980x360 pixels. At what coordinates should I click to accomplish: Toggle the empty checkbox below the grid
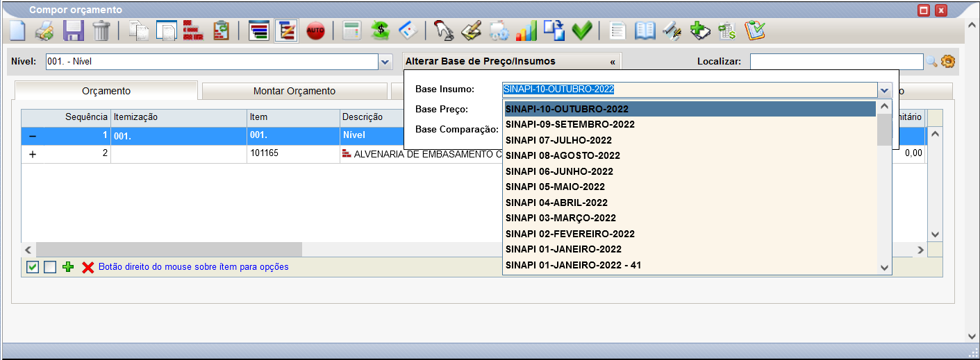50,266
